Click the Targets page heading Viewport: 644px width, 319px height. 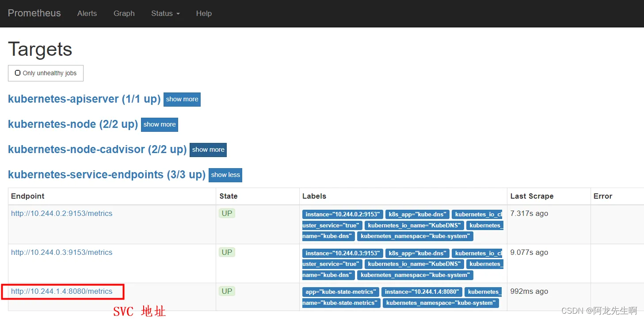point(40,49)
